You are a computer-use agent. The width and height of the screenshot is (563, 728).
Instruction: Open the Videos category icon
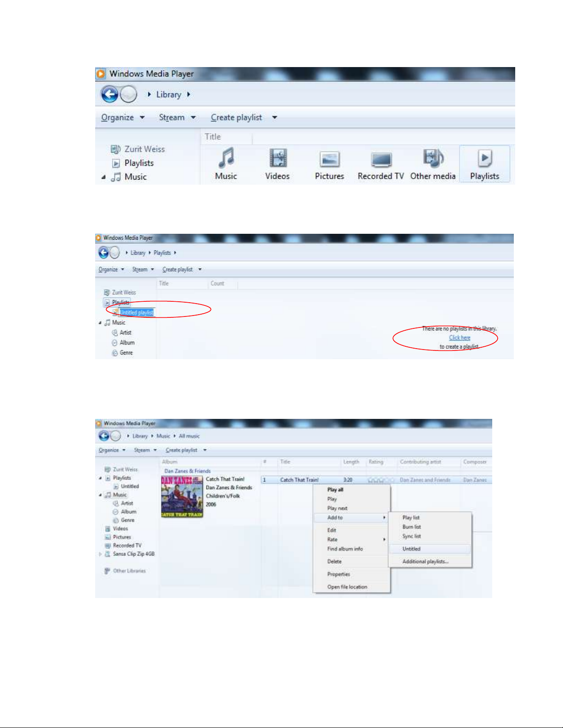click(x=278, y=164)
